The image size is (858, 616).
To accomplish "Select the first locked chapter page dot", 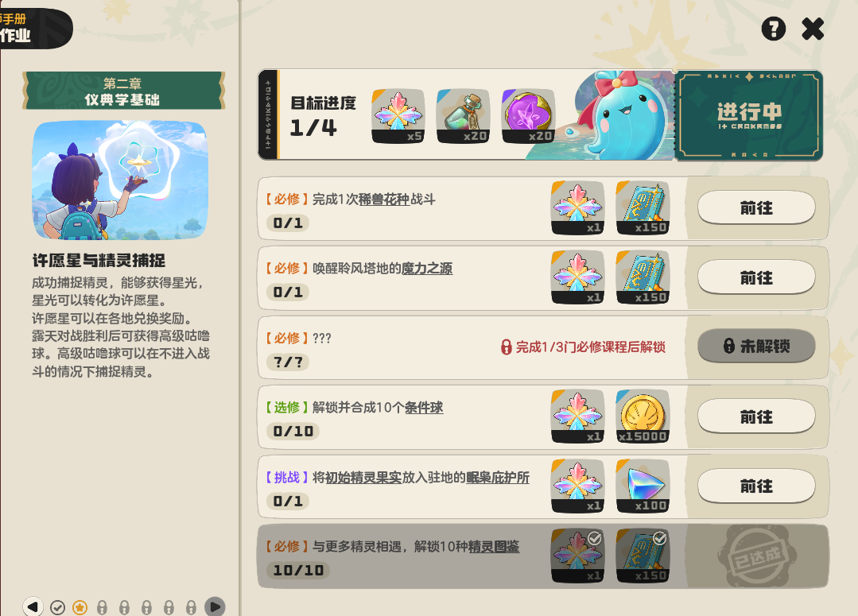I will pos(102,607).
